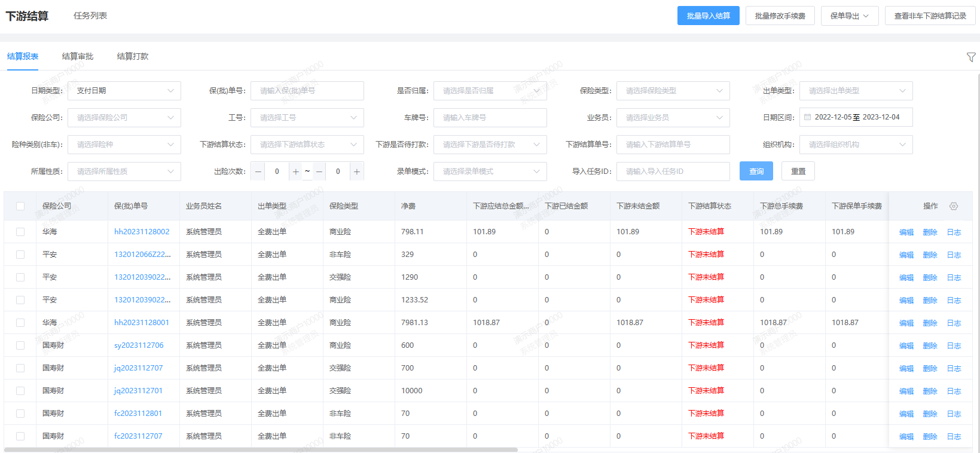Open table column settings gear icon

click(x=954, y=206)
